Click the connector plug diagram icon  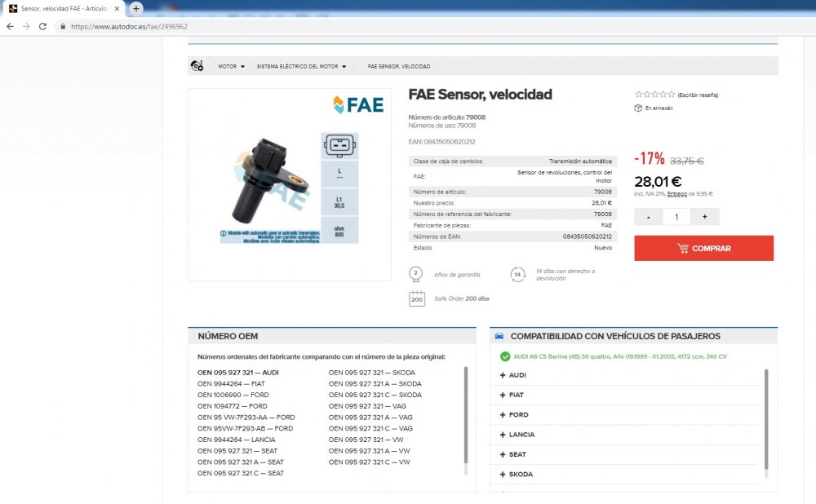click(x=339, y=146)
